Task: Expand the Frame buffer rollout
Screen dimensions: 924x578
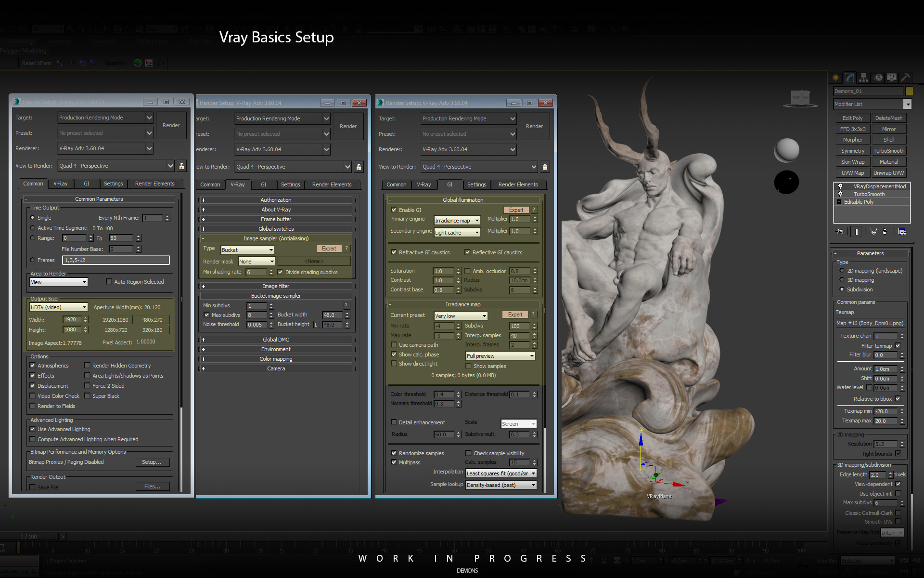Action: 276,219
